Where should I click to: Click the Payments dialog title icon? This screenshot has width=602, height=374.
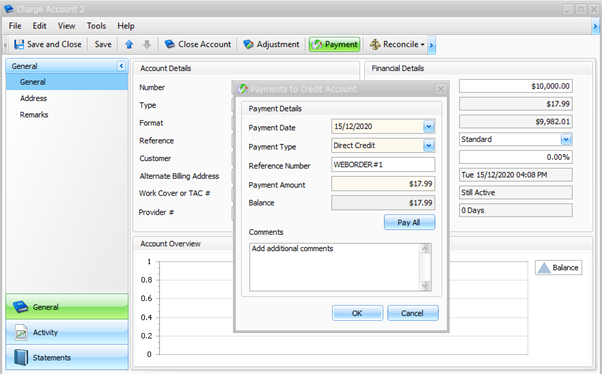point(243,89)
